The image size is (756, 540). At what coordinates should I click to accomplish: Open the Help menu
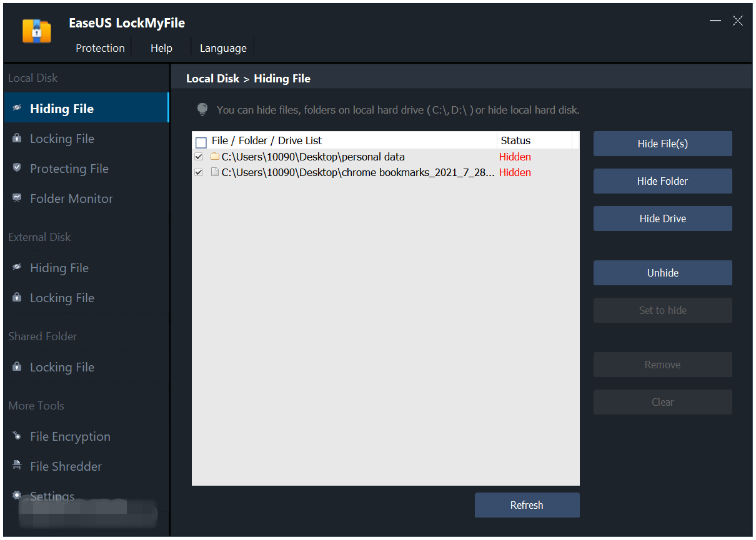tap(161, 47)
